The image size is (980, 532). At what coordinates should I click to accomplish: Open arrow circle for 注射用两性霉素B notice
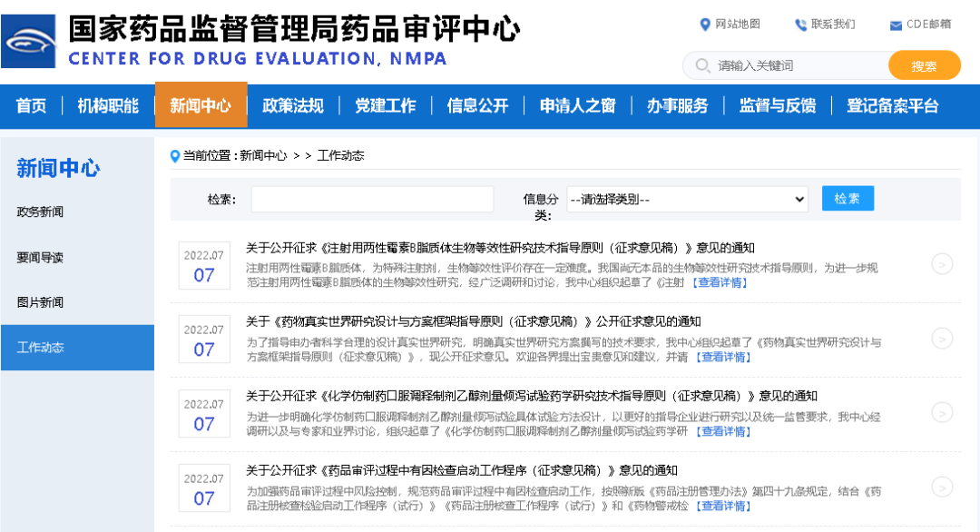coord(942,264)
